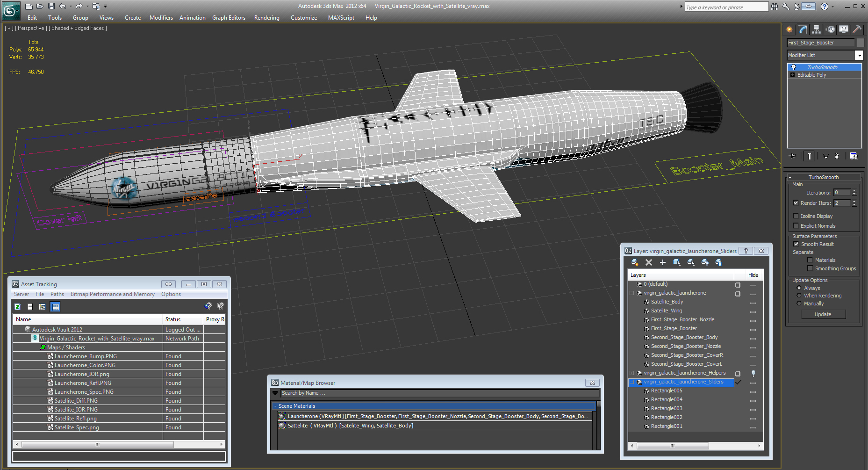Click Make Unique in modifier stack
Image resolution: width=868 pixels, height=470 pixels.
(x=825, y=156)
